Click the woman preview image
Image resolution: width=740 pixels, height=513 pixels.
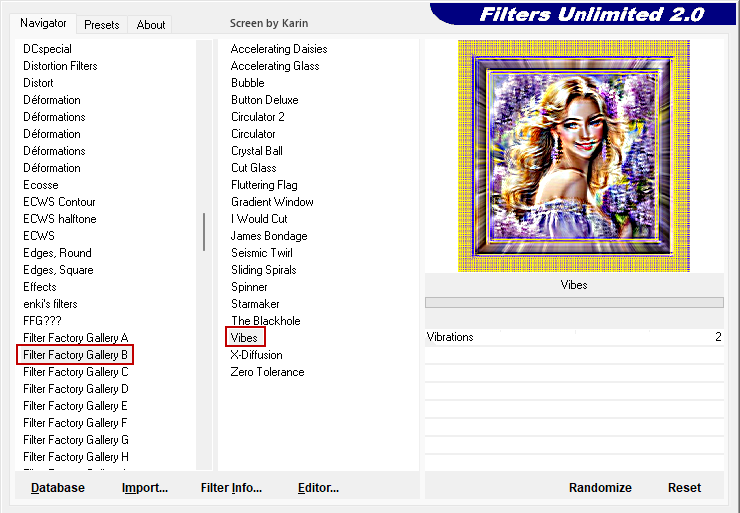(574, 156)
